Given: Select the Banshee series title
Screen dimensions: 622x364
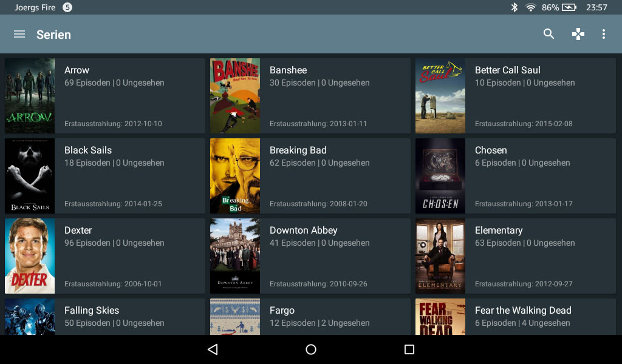Looking at the screenshot, I should (289, 70).
